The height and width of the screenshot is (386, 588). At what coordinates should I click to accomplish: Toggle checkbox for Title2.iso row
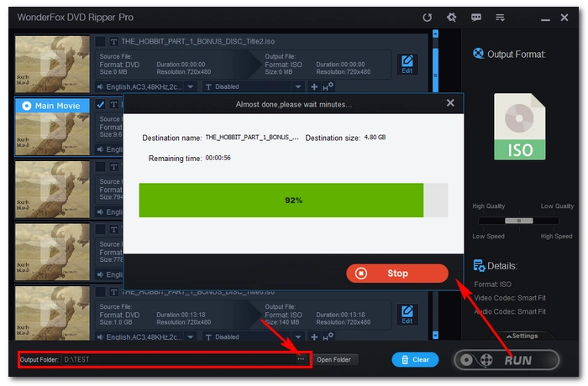(x=100, y=41)
